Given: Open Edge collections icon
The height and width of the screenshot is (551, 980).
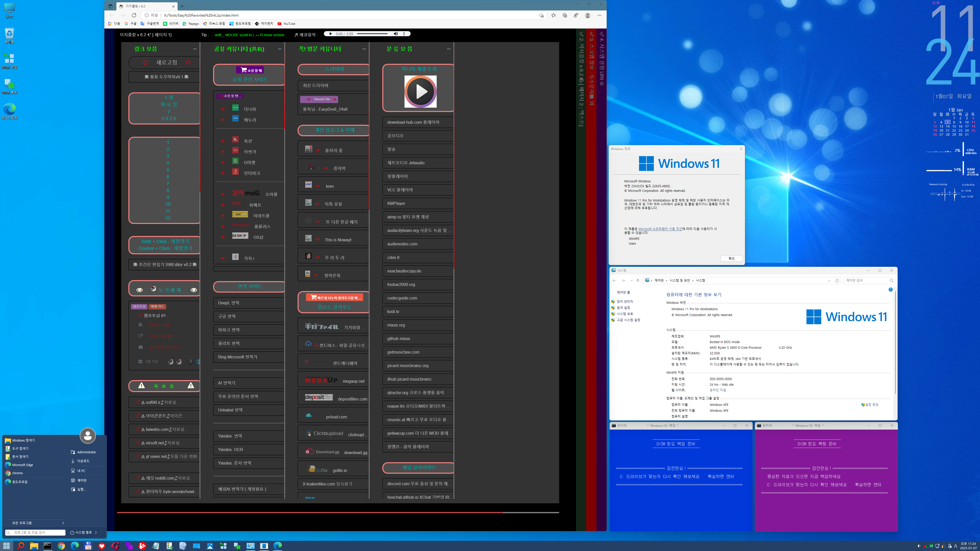Looking at the screenshot, I should pos(565,15).
